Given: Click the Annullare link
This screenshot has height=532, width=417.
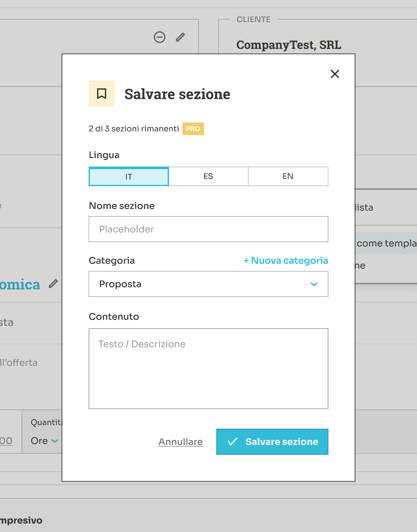Looking at the screenshot, I should coord(180,442).
